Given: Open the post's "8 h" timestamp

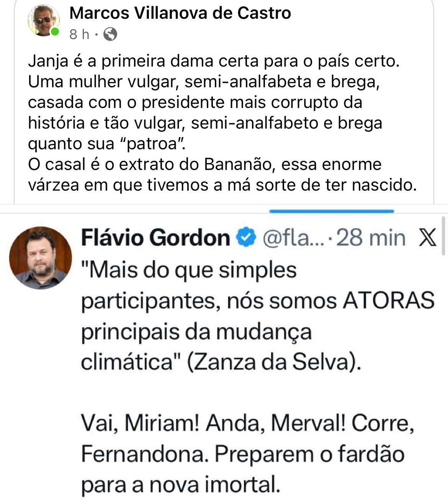Looking at the screenshot, I should coord(79,34).
